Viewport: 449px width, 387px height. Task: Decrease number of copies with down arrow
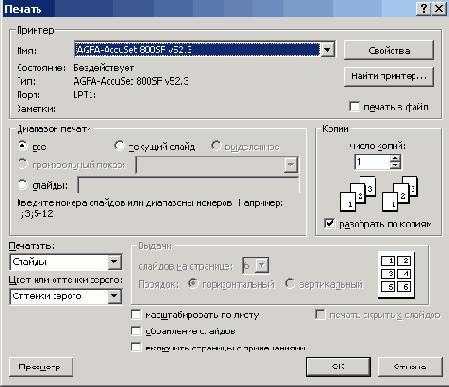point(395,166)
